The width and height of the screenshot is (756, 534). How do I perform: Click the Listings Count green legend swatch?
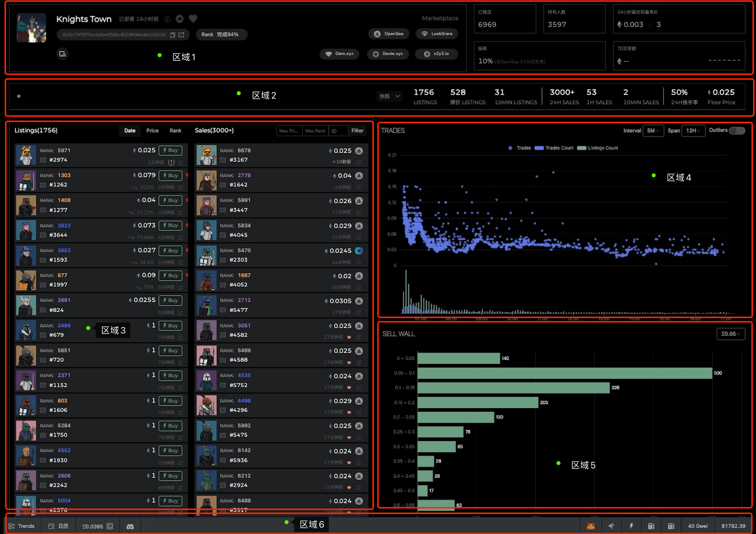[x=582, y=148]
